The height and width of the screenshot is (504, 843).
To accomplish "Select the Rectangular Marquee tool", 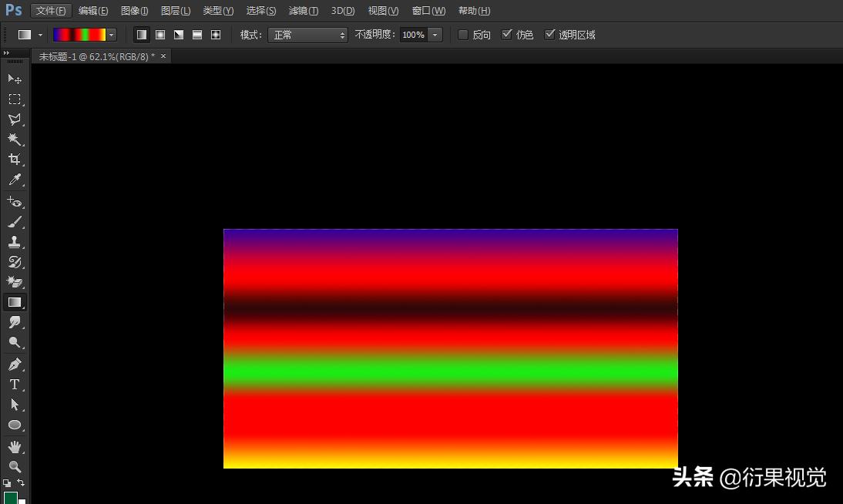I will coord(15,99).
